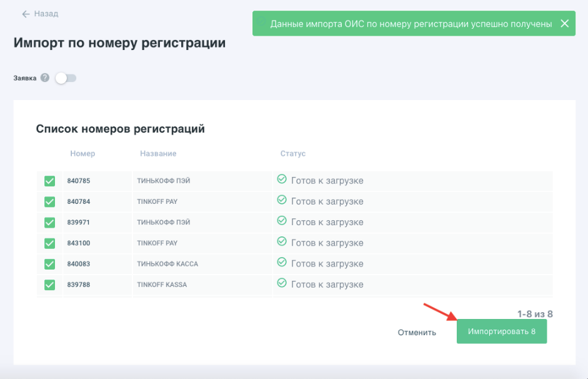
Task: Select the registration number 839971 cell
Action: [79, 223]
